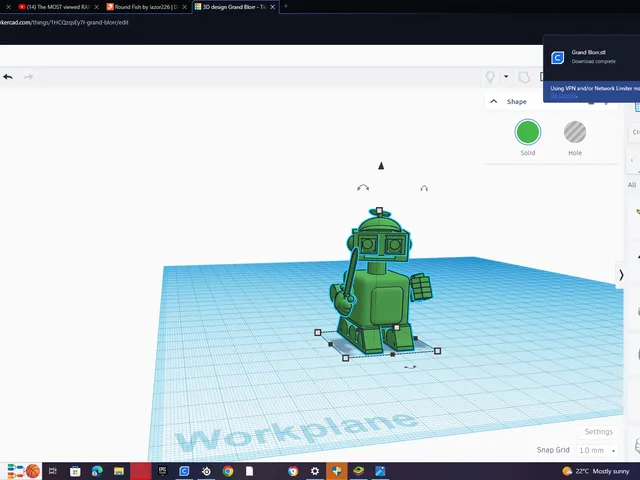
Task: Click the white back-left corner resize handle
Action: coord(318,332)
